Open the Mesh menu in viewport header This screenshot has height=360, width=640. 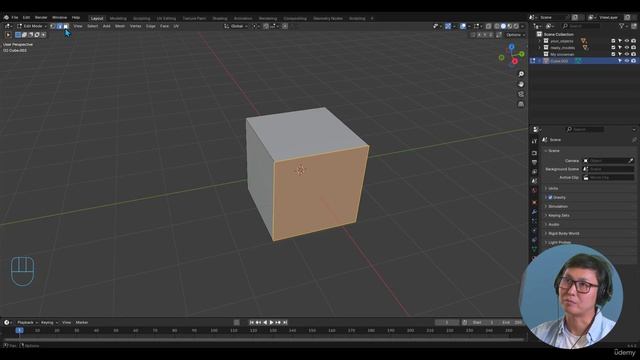point(120,26)
